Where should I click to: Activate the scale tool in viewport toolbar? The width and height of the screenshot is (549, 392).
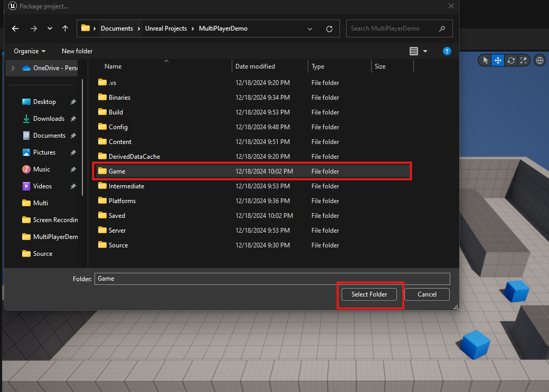523,60
